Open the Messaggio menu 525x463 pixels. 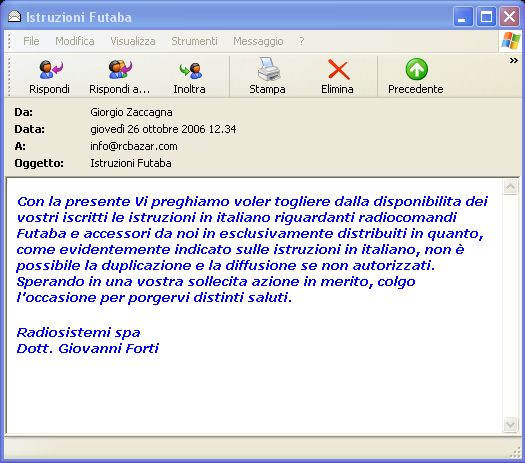(x=258, y=41)
